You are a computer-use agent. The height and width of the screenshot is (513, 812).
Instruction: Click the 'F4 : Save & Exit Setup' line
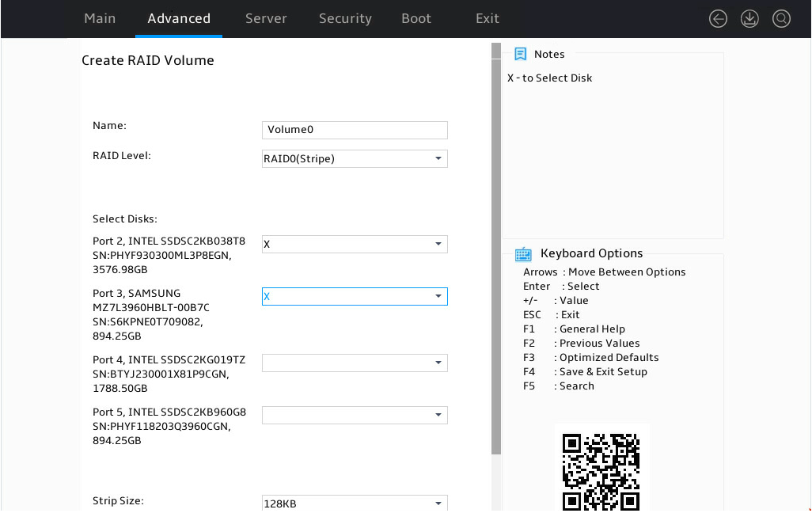(585, 372)
